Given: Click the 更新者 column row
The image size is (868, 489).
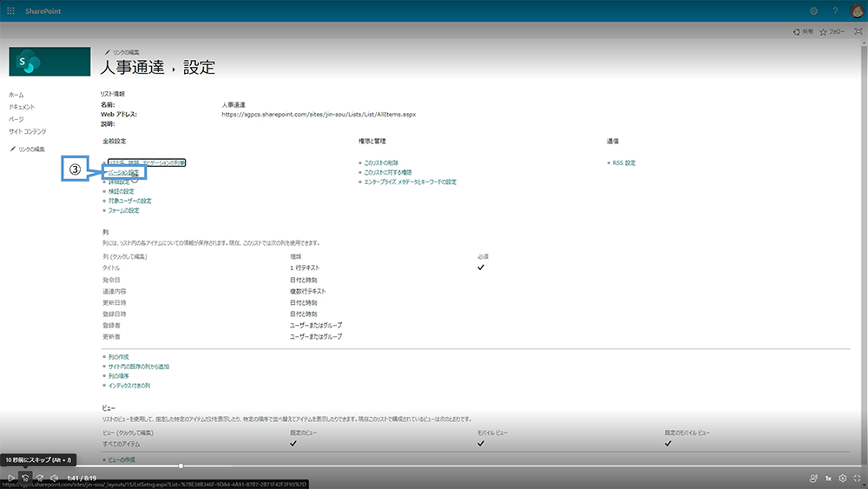Looking at the screenshot, I should [111, 336].
